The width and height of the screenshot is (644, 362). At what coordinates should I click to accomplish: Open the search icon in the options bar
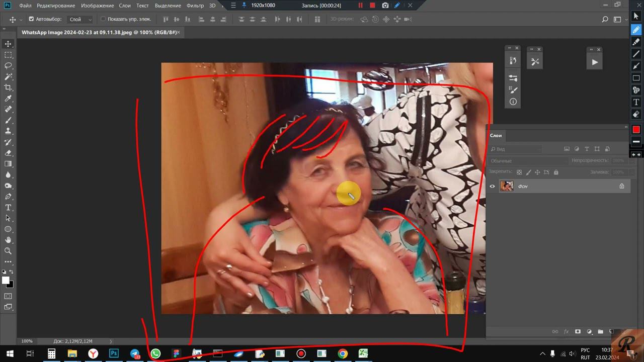point(605,19)
